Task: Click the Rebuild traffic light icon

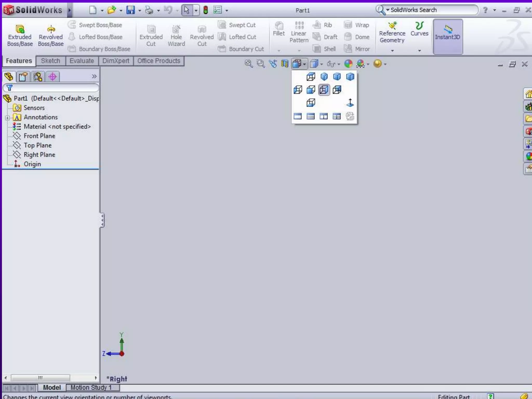Action: 205,10
